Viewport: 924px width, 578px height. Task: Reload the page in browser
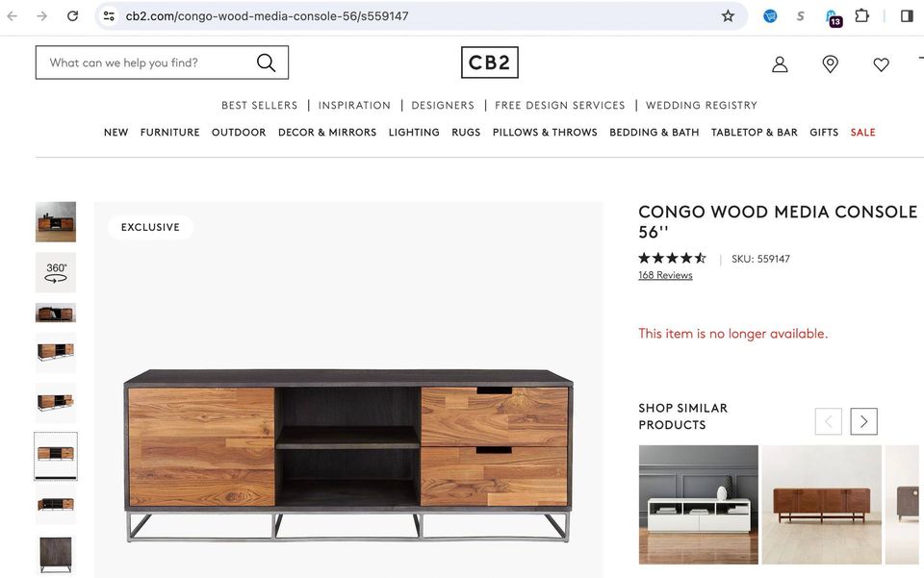pyautogui.click(x=72, y=16)
